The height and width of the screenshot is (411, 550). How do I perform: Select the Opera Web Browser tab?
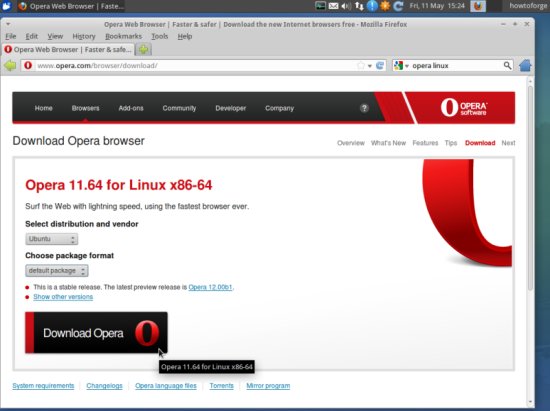tap(68, 49)
